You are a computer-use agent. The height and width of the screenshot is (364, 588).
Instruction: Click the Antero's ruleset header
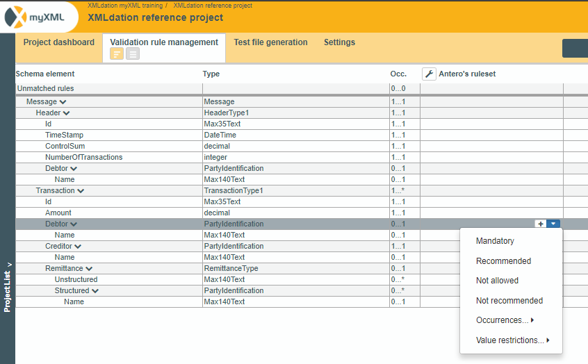[467, 74]
